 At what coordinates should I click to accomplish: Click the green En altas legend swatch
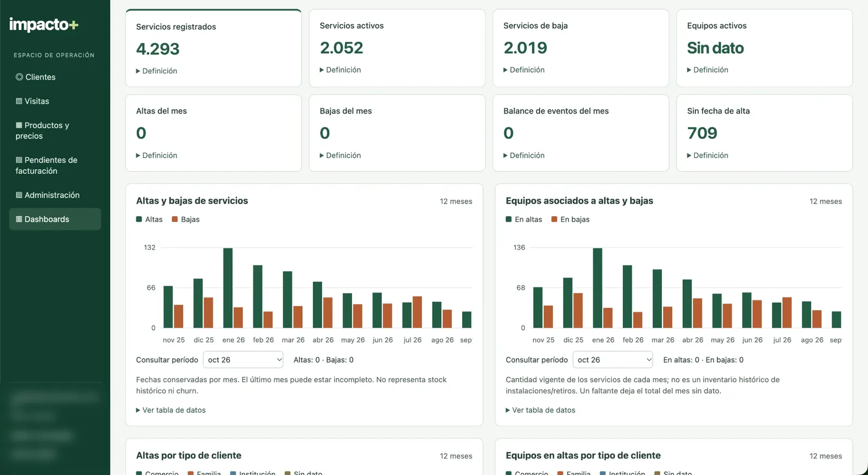[509, 219]
